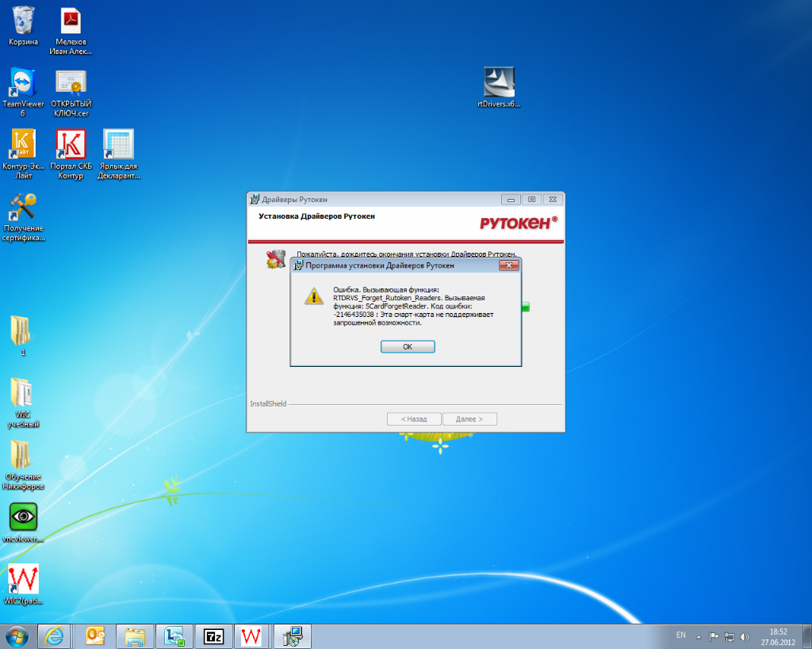Open the Windows Start menu
This screenshot has height=649, width=812.
click(17, 636)
